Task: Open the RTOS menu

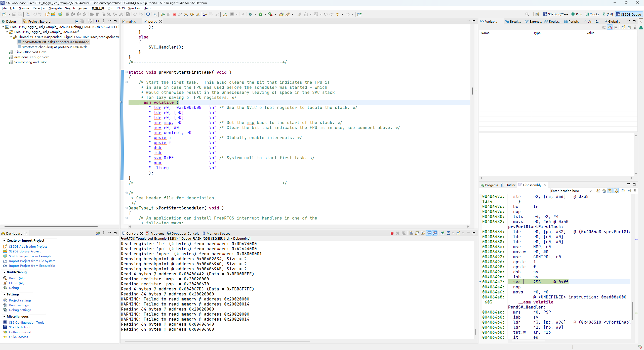Action: coord(120,8)
